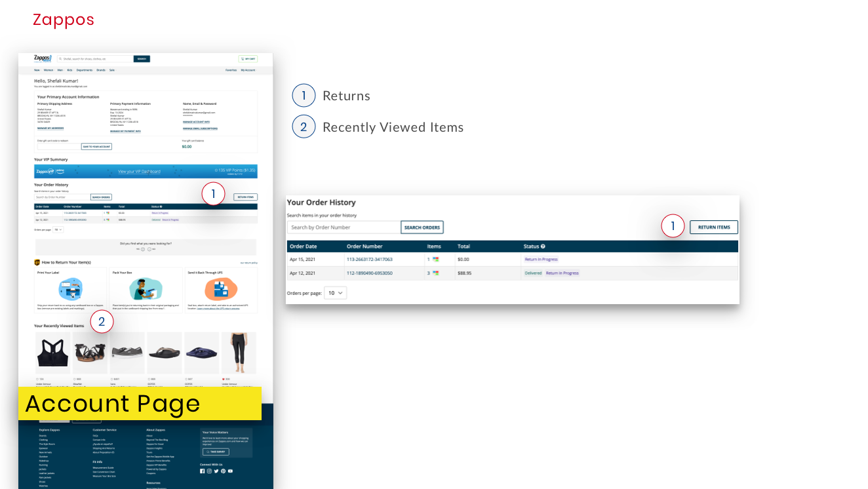Open My Account in the top navigation
Screen dimensions: 868x489
[x=248, y=70]
